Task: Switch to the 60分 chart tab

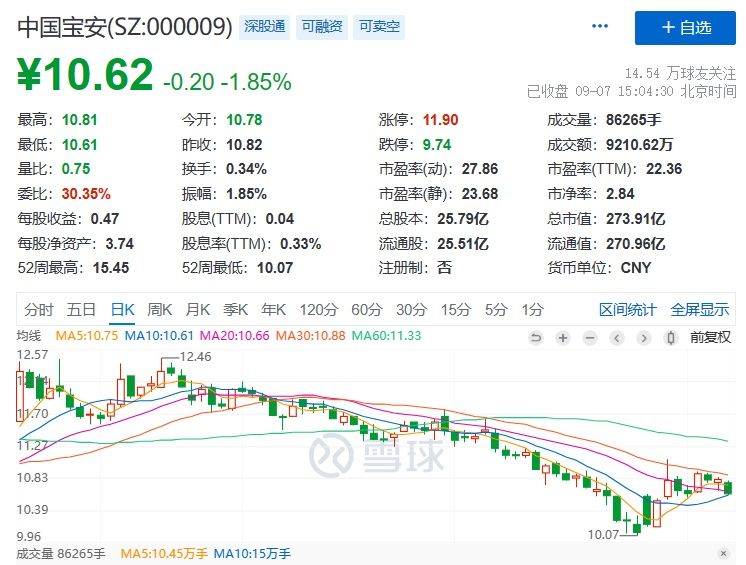Action: tap(367, 310)
